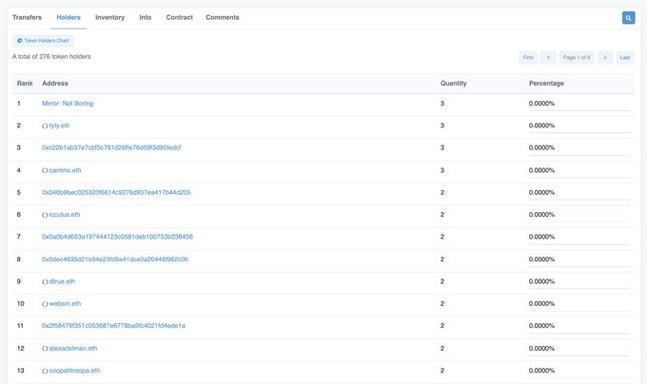
Task: Click the ENS icon beside cantino.eth
Action: [x=45, y=170]
